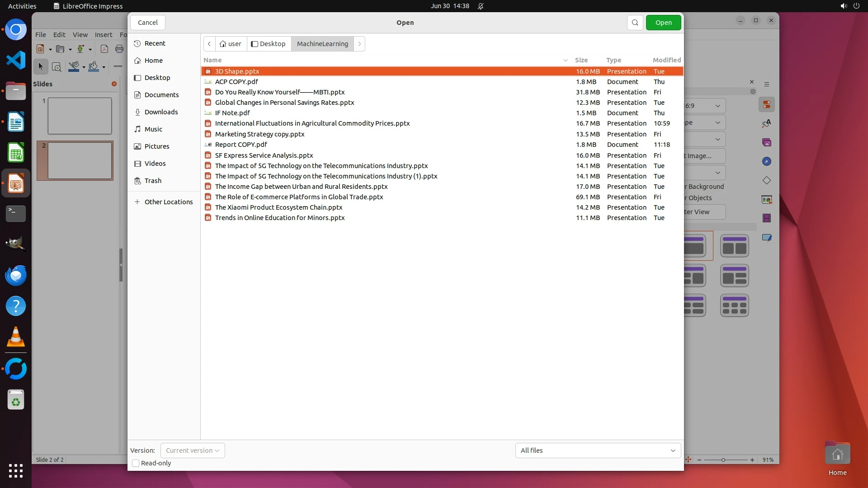Click the GIMP icon in dock
Screen dimensions: 868x488
coord(16,244)
